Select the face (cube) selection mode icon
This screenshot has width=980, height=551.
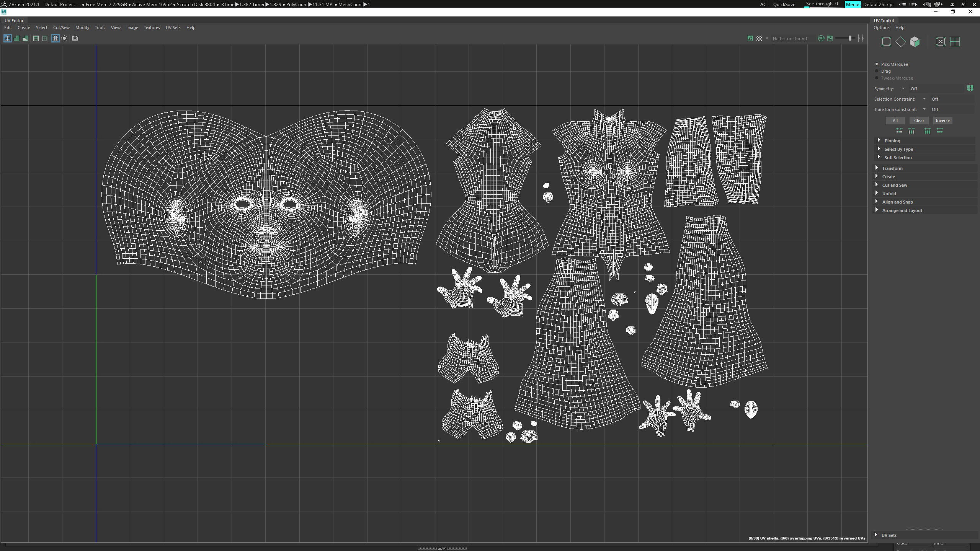click(x=915, y=42)
